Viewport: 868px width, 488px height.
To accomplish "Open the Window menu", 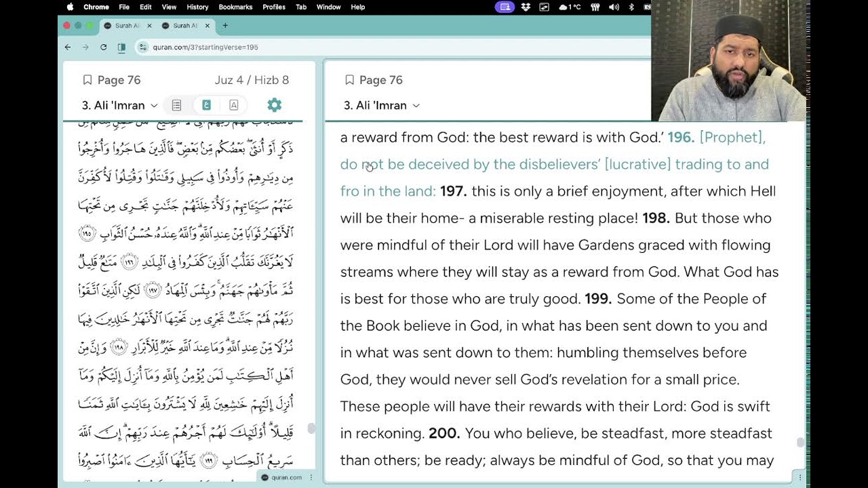I will click(x=329, y=7).
